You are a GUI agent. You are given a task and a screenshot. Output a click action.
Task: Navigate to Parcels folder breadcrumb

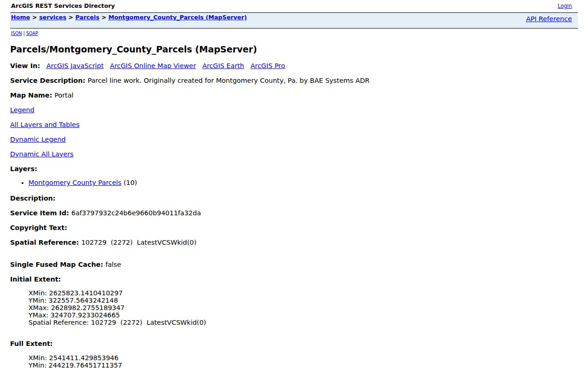[x=87, y=17]
